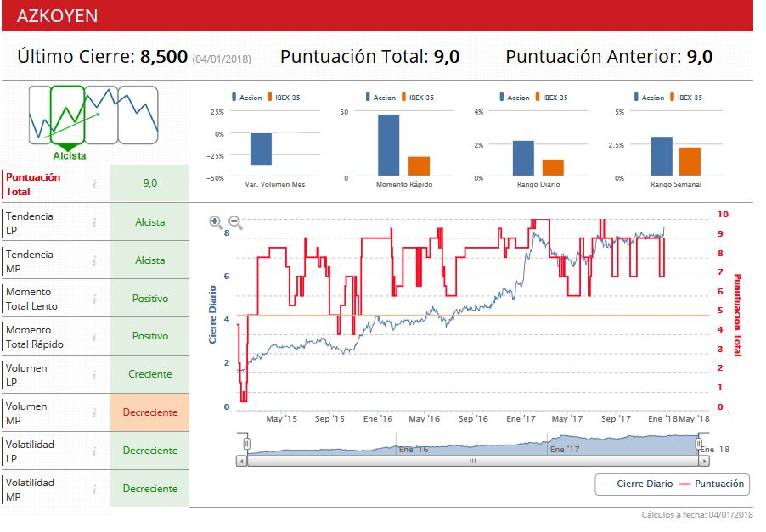The image size is (766, 532).
Task: Click the Decreciente value for Volumen MP
Action: (150, 412)
